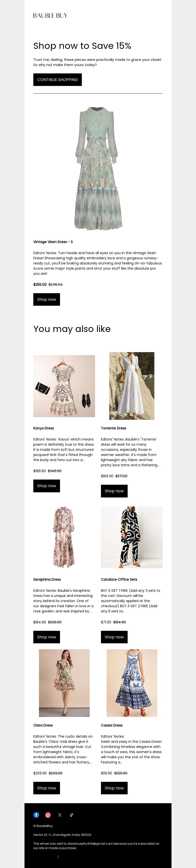Image resolution: width=196 pixels, height=868 pixels.
Task: Open the Torrente Dress product image
Action: coord(132,386)
